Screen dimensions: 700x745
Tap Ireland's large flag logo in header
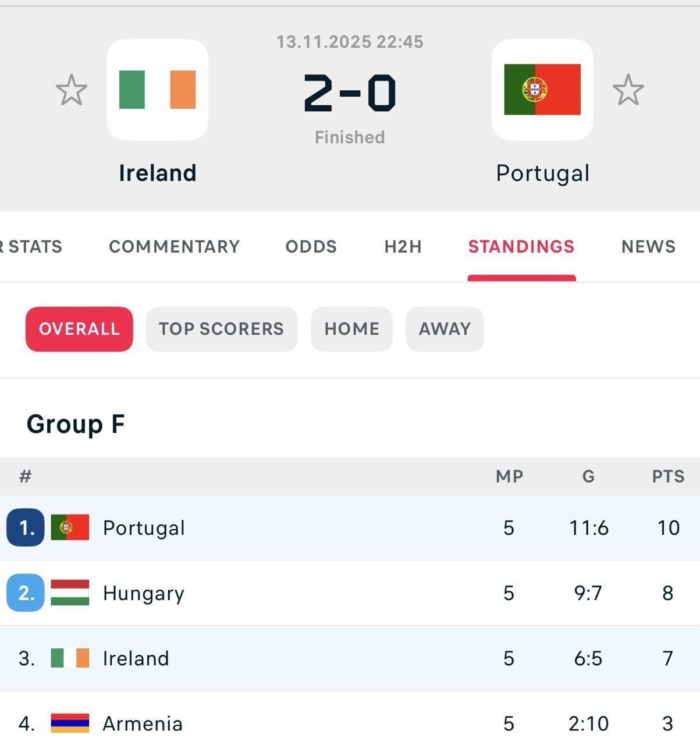157,90
